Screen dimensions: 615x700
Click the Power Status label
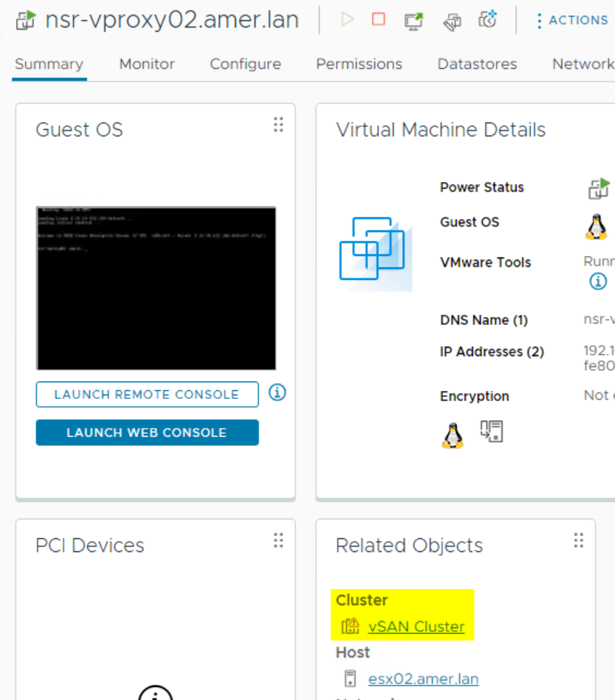[x=482, y=187]
